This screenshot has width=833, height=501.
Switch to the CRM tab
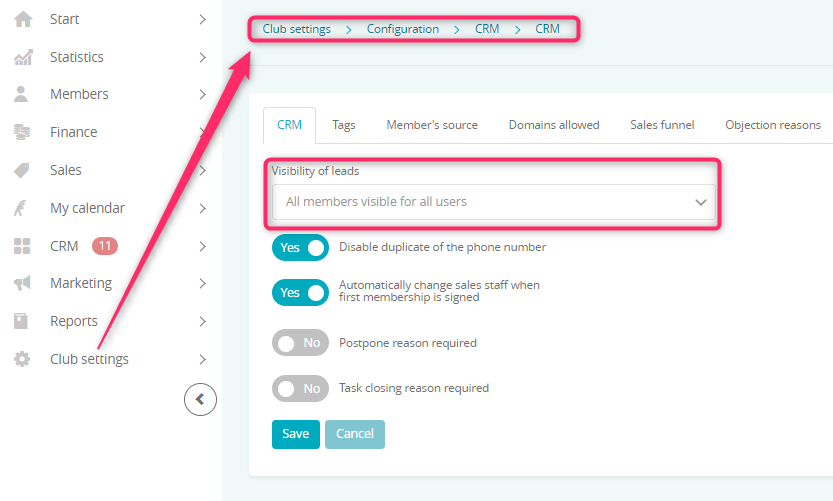click(x=290, y=125)
